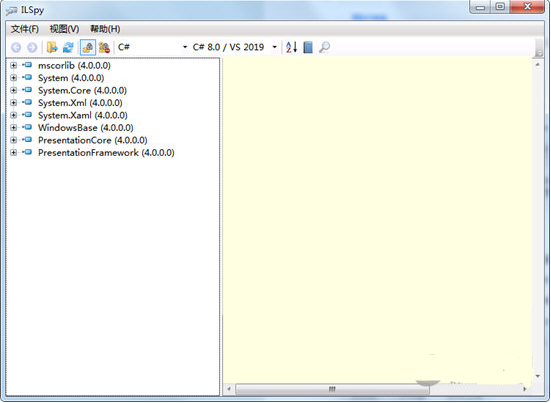Click the horizontal scrollbar left arrow
This screenshot has width=551, height=403.
click(x=229, y=389)
